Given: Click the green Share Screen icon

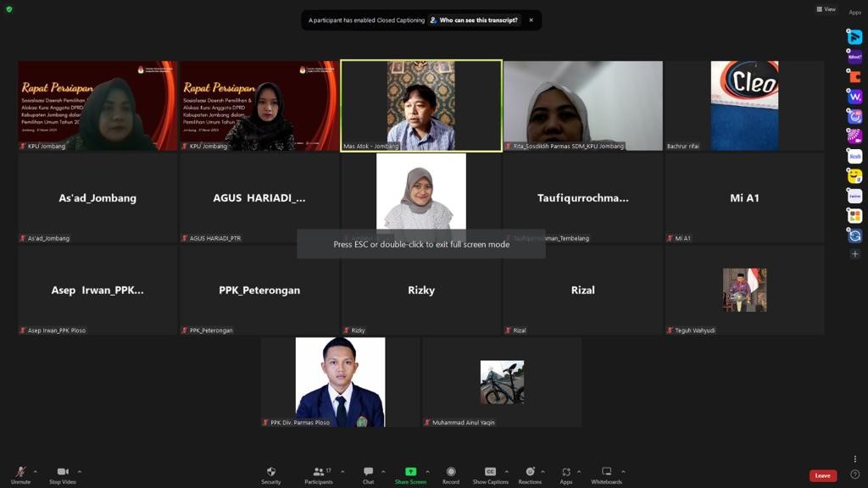Looking at the screenshot, I should [410, 472].
